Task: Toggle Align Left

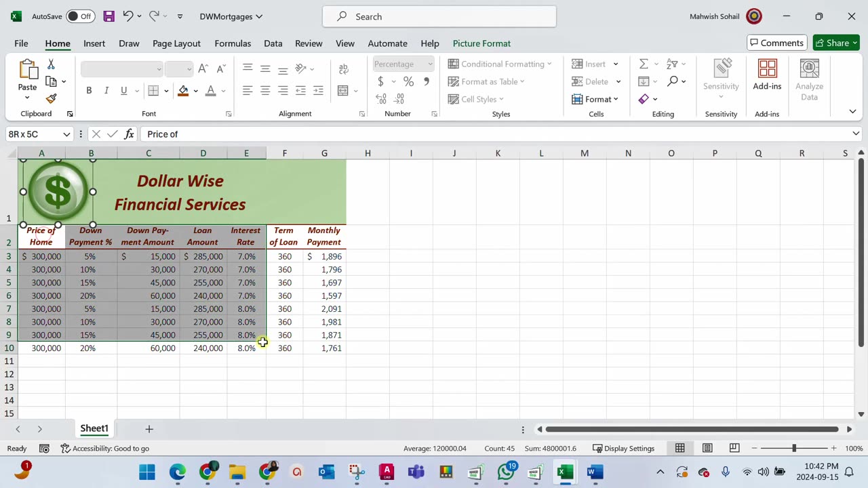Action: pyautogui.click(x=248, y=90)
